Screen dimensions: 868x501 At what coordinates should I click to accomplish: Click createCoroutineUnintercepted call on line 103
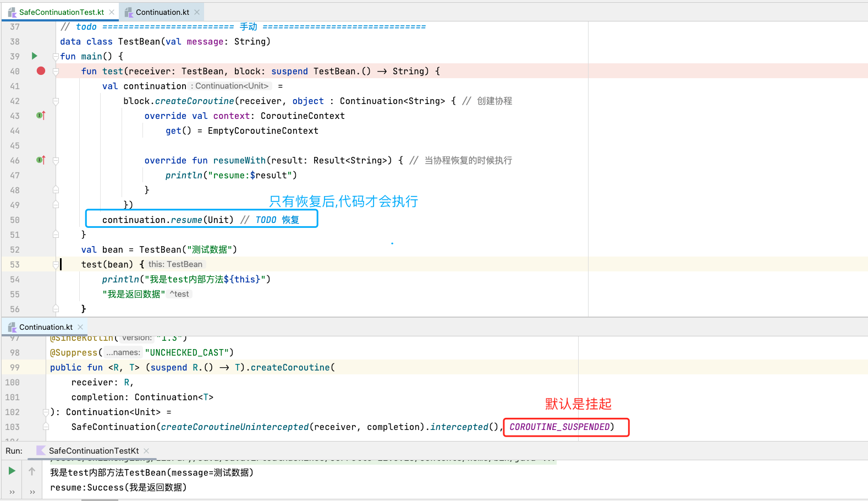pos(235,427)
